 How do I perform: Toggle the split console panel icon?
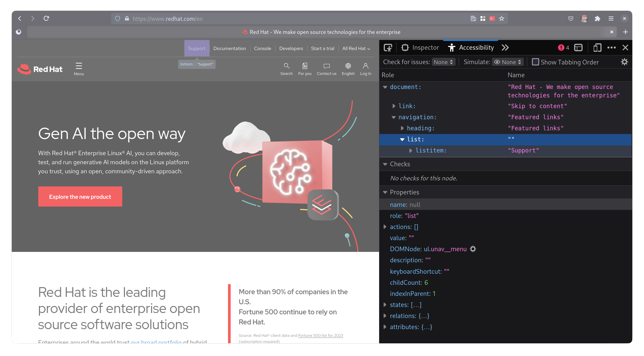tap(578, 47)
